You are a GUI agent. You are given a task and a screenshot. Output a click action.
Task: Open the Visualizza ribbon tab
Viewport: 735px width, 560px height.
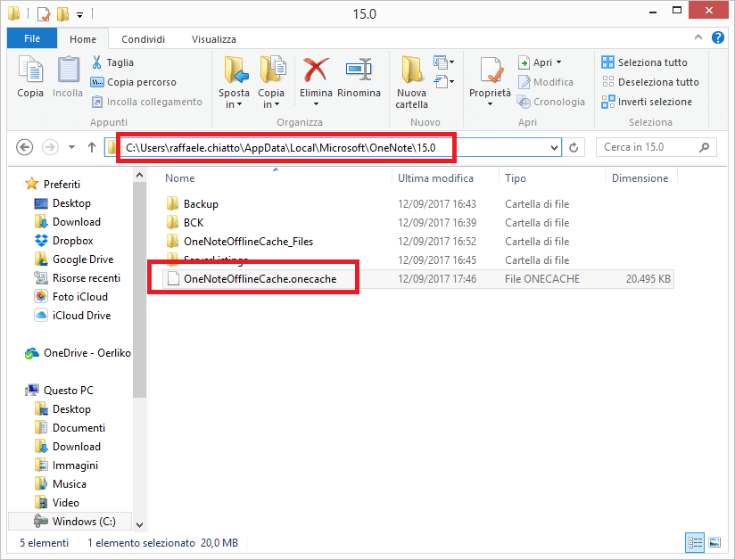(214, 39)
